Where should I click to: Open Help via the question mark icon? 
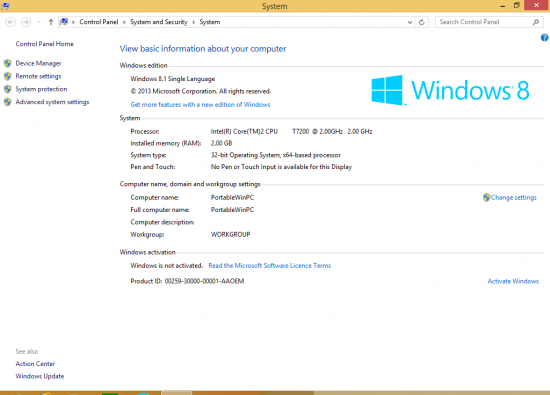click(x=544, y=38)
